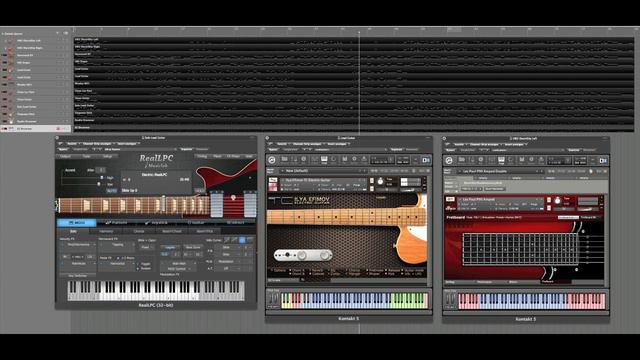Select Chords tab in RealLPC

(139, 231)
